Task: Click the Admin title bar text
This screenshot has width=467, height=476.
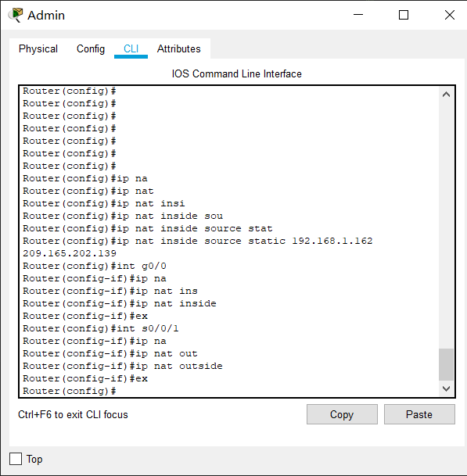Action: pos(46,15)
